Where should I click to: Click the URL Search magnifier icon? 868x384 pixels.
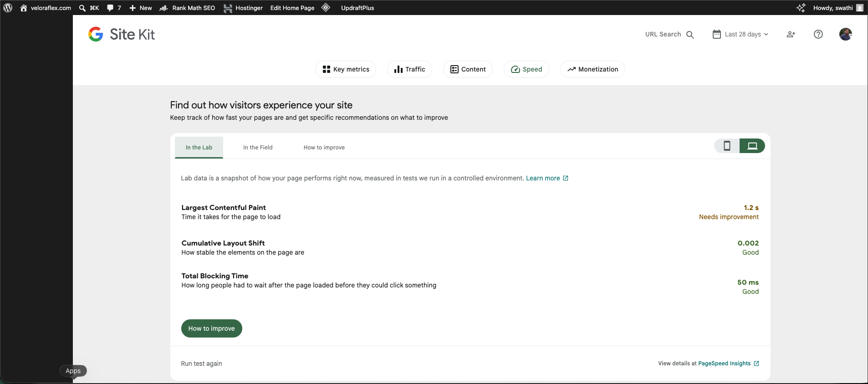coord(690,35)
